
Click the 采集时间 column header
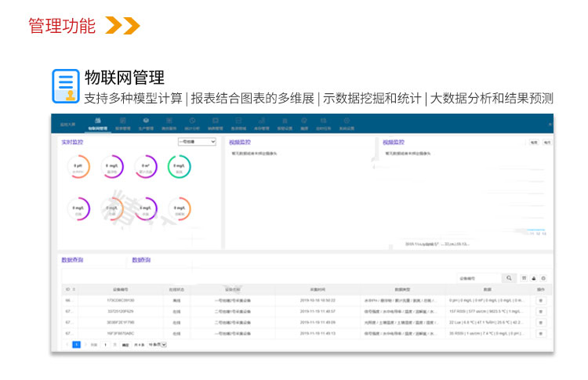pyautogui.click(x=318, y=289)
